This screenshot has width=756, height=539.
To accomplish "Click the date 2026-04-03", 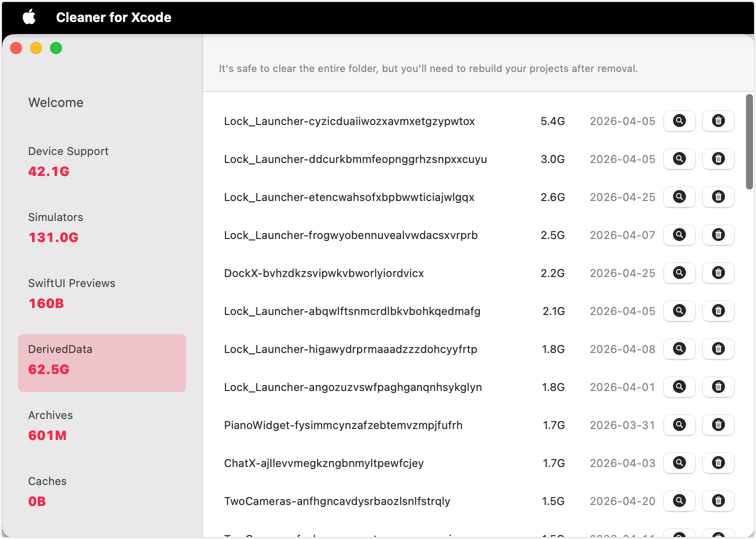I will tap(622, 463).
